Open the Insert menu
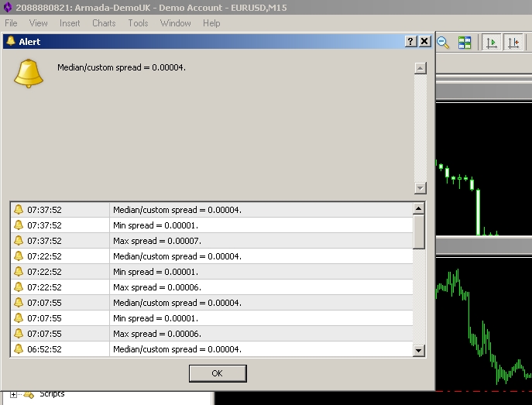The height and width of the screenshot is (405, 532). tap(70, 23)
